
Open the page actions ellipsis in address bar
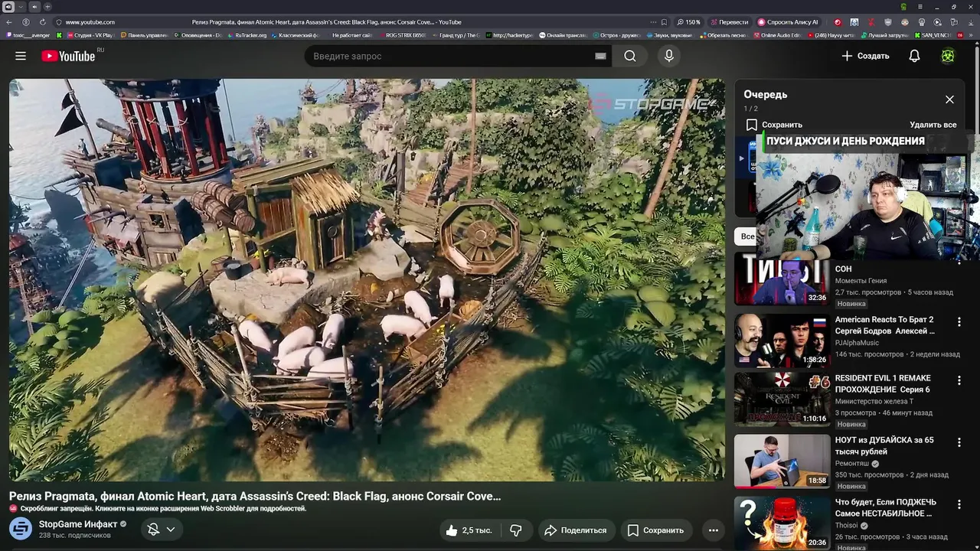click(x=653, y=22)
